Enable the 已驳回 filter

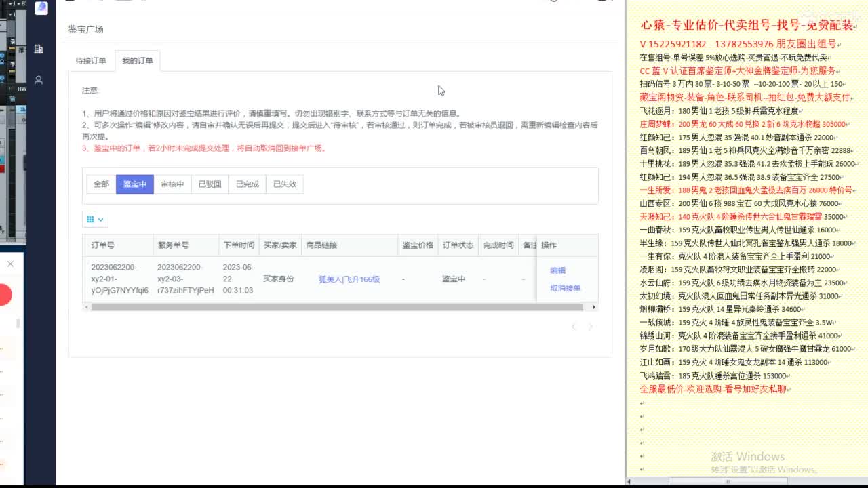(210, 184)
